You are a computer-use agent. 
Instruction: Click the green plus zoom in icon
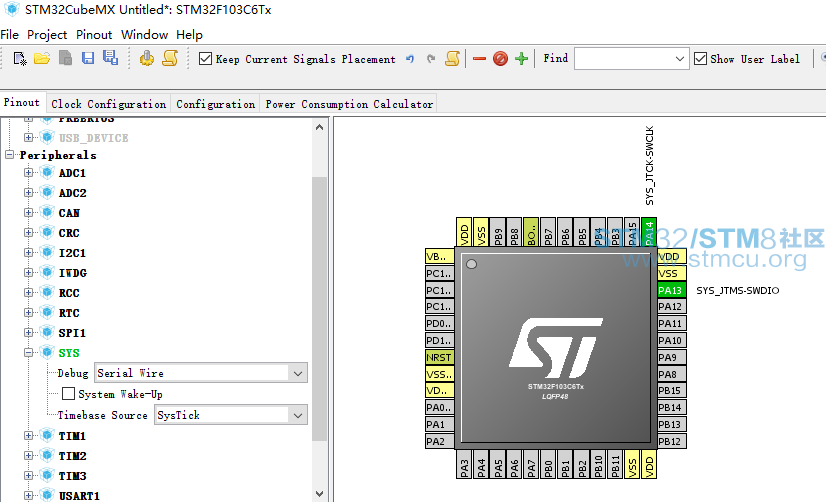click(522, 58)
